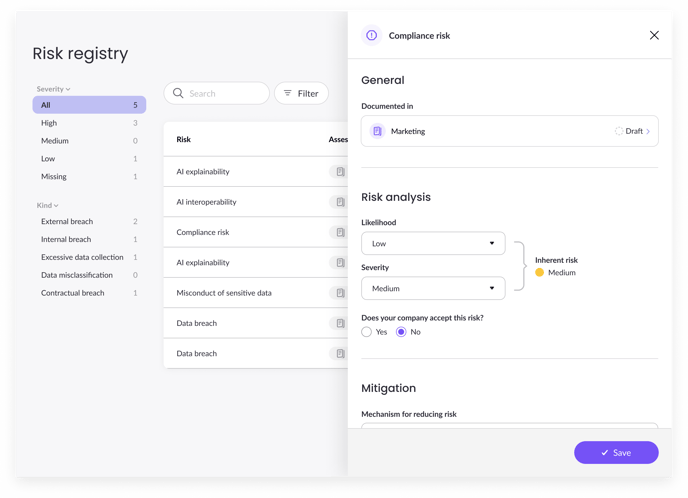Image resolution: width=688 pixels, height=498 pixels.
Task: Click the Risk column header
Action: [x=183, y=140]
